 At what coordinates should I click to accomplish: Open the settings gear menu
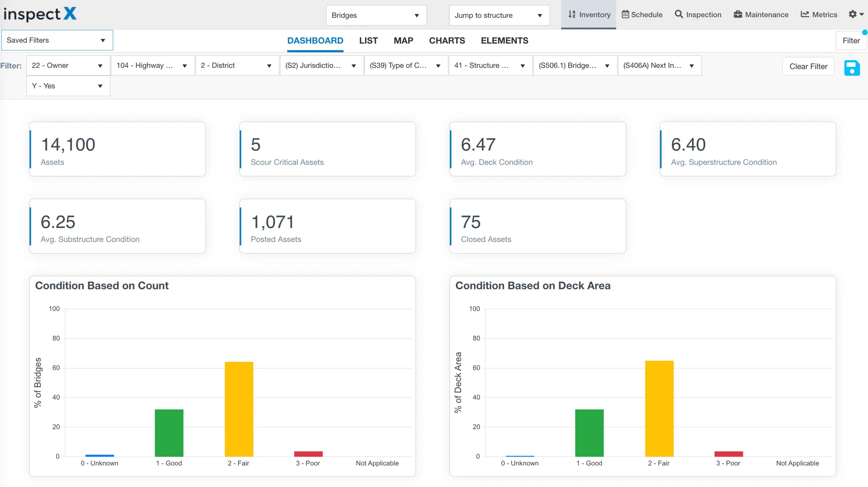856,14
